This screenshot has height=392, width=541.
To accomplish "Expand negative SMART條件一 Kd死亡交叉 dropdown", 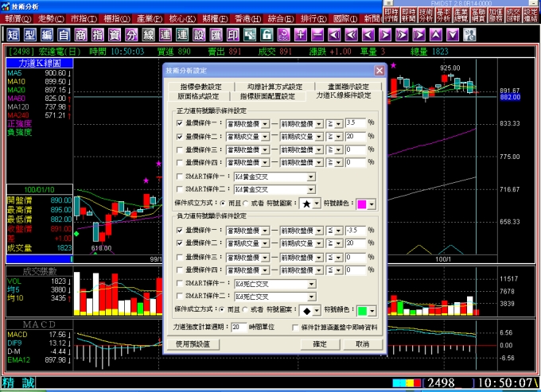I will point(311,285).
